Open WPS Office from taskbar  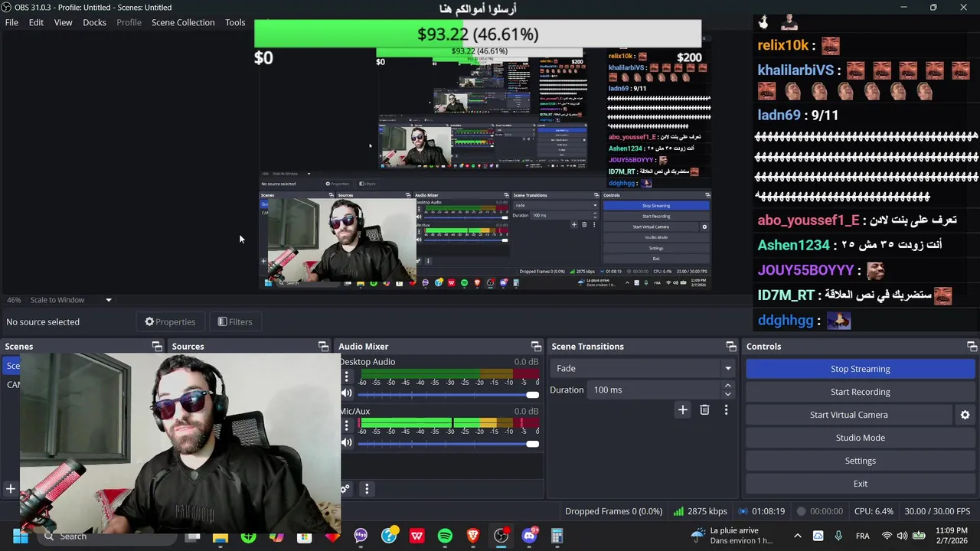416,536
